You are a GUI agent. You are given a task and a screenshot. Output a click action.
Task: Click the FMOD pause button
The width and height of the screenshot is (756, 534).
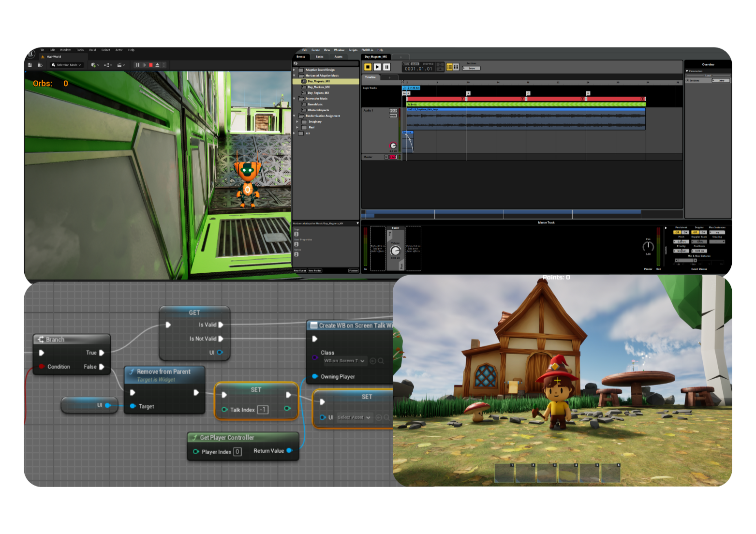coord(386,67)
